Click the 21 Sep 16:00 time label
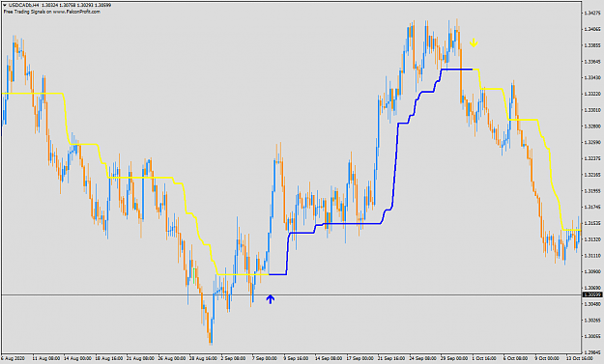604x364 pixels. 391,358
